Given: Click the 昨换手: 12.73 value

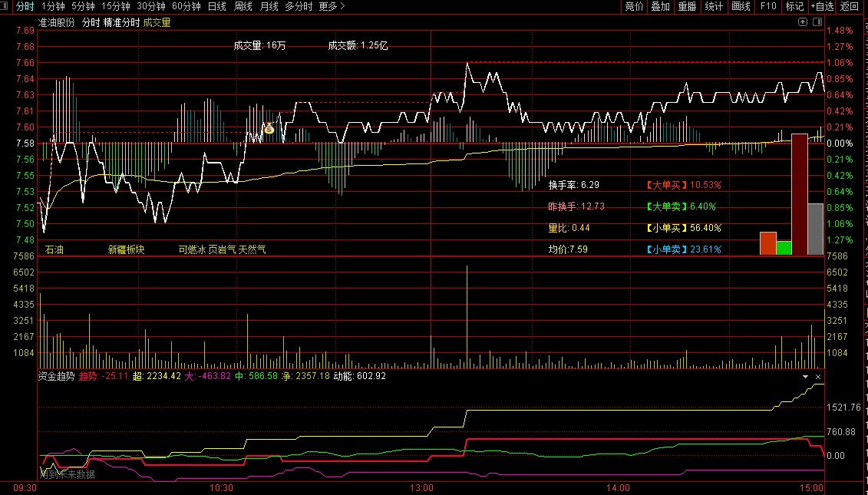Looking at the screenshot, I should click(x=576, y=206).
